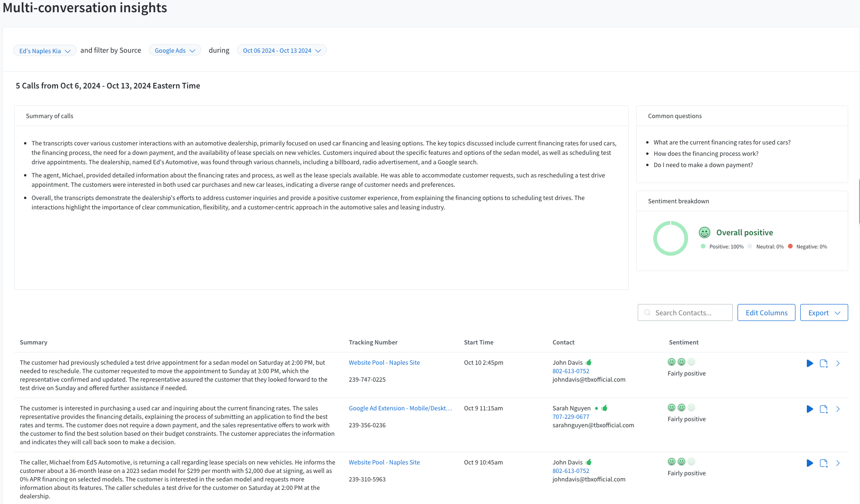Click phone number 707-229-0677
Viewport: 860px width, 504px height.
[x=571, y=416]
